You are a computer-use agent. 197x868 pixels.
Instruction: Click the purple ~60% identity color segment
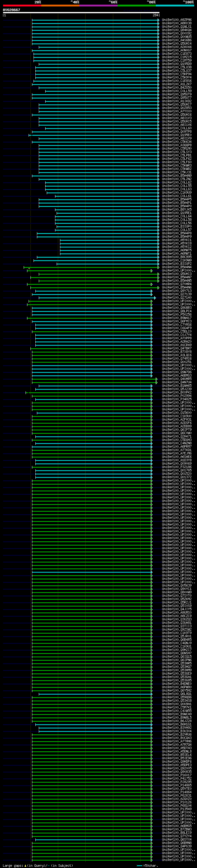pos(98,6)
